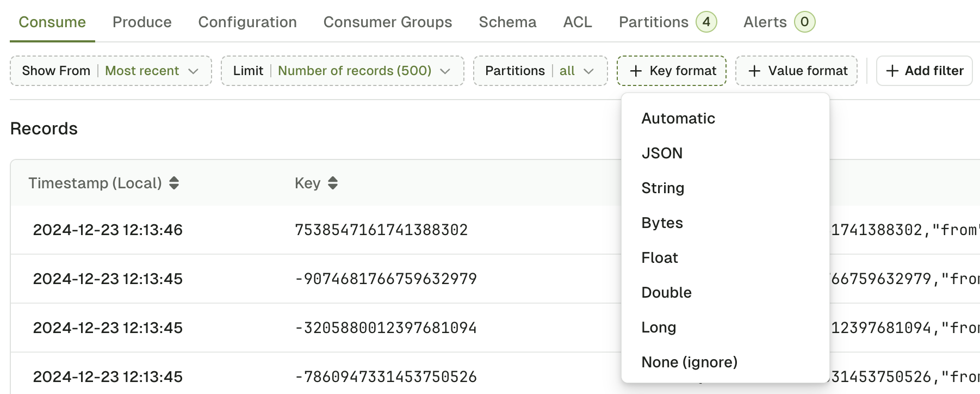The image size is (980, 394).
Task: Open the Produce tab
Action: tap(142, 22)
